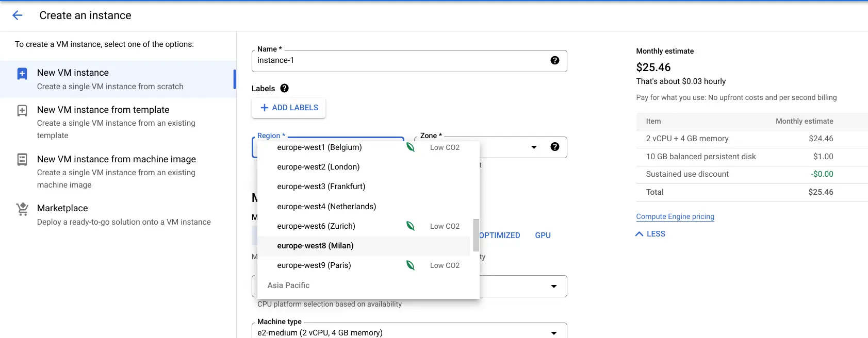Open the Marketplace option
The image size is (868, 338).
coord(118,215)
